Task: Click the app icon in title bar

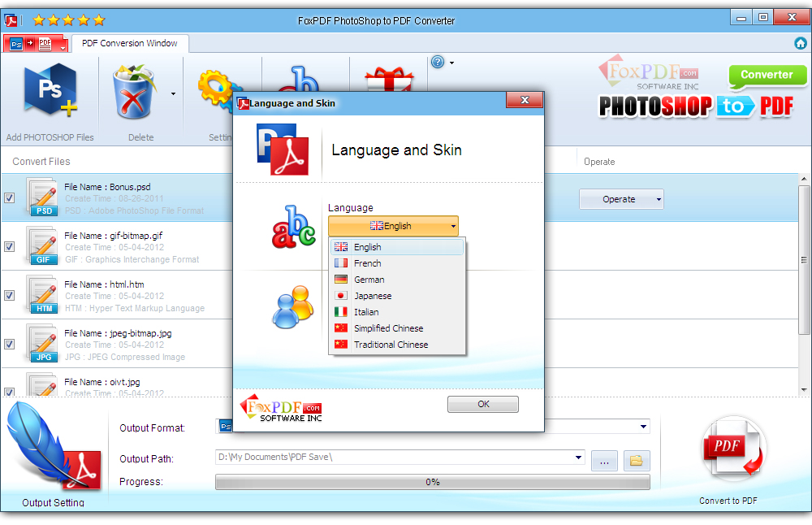Action: 11,20
